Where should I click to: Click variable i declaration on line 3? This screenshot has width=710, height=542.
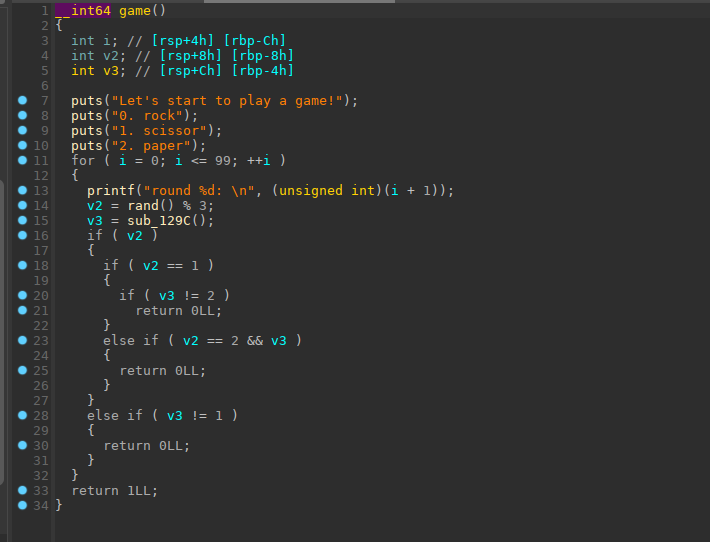pos(107,41)
